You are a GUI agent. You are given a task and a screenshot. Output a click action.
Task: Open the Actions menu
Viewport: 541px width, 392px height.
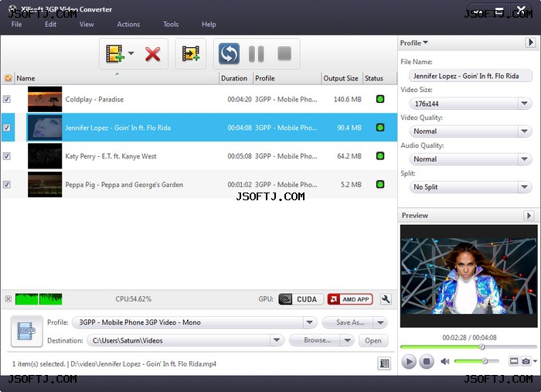(128, 24)
